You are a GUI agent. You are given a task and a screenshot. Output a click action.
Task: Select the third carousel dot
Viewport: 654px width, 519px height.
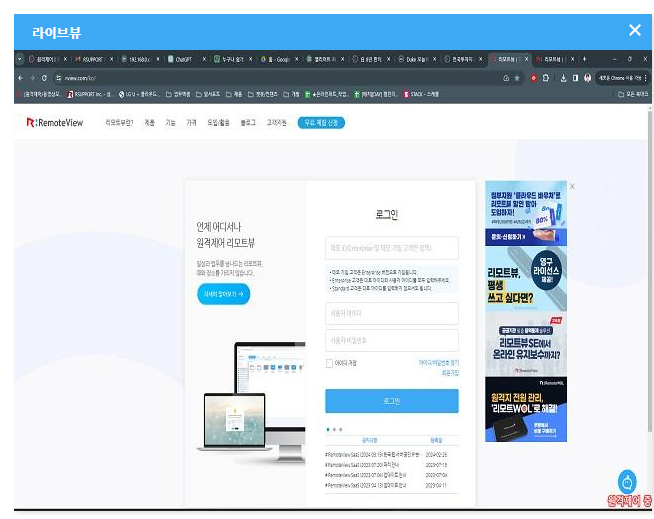340,429
